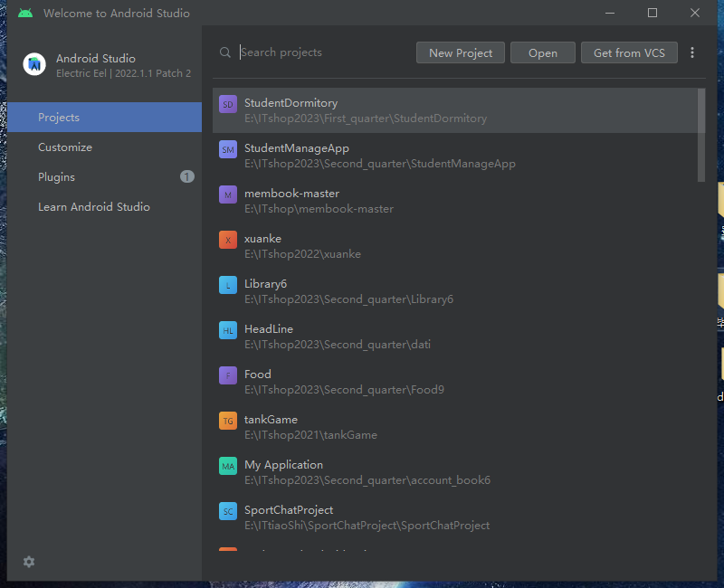Select the HeadLine project name
This screenshot has height=588, width=724.
[269, 329]
